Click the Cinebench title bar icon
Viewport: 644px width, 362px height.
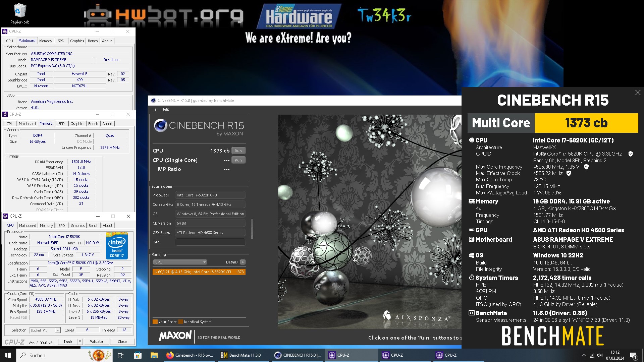(x=153, y=101)
